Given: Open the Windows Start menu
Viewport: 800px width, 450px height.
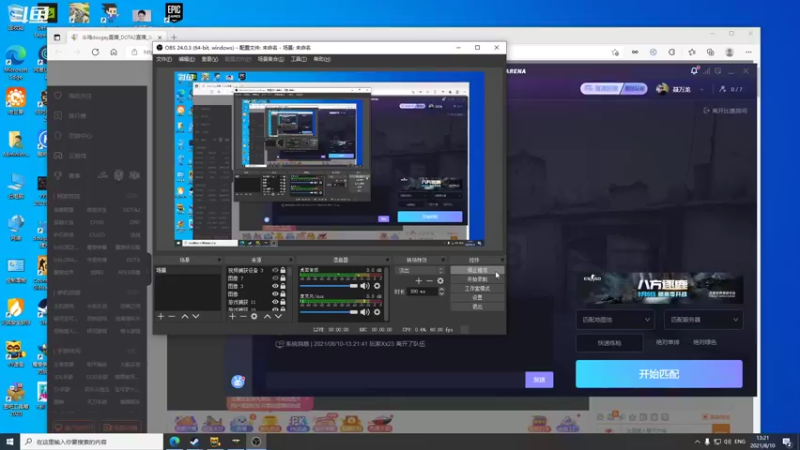Looking at the screenshot, I should pyautogui.click(x=10, y=441).
